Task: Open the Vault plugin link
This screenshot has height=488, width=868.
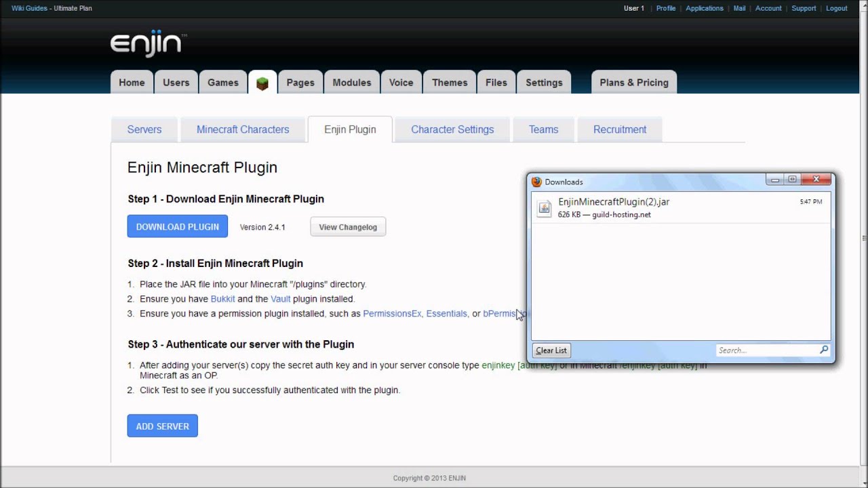Action: point(280,299)
